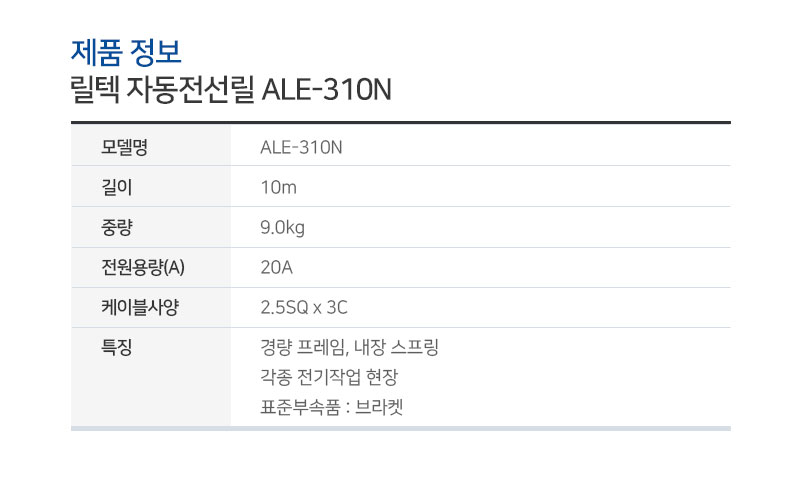Viewport: 800px width, 500px height.
Task: Click the 릴텍 자동전선릴 ALE-310N title
Action: pos(231,90)
